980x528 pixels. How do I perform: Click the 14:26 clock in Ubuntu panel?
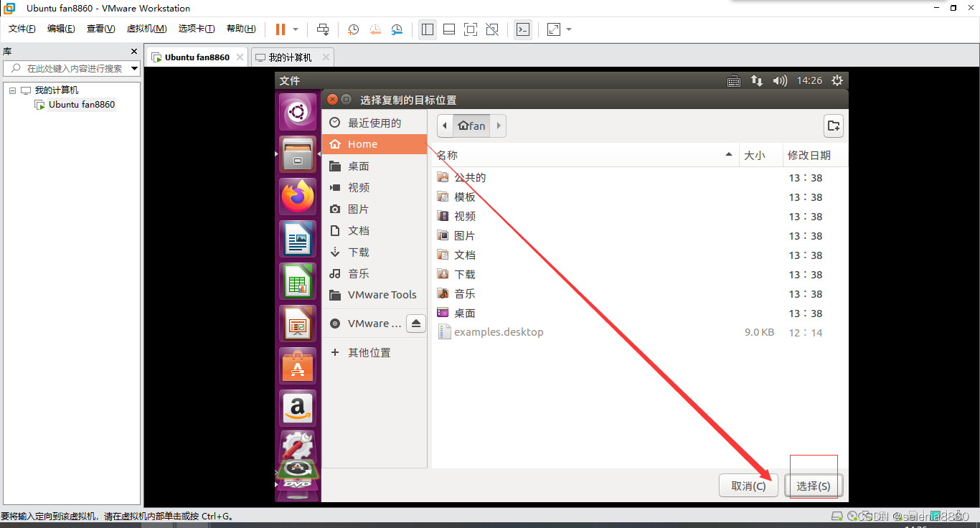809,81
